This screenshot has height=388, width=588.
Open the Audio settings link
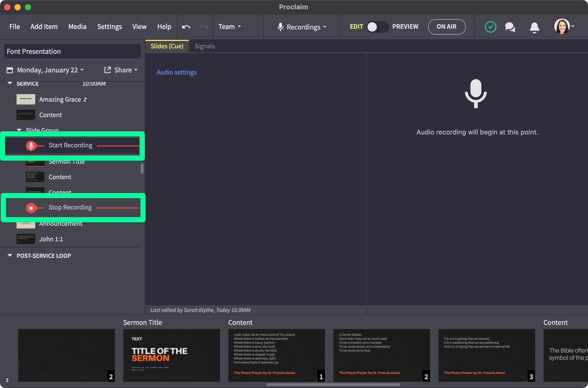(x=177, y=72)
